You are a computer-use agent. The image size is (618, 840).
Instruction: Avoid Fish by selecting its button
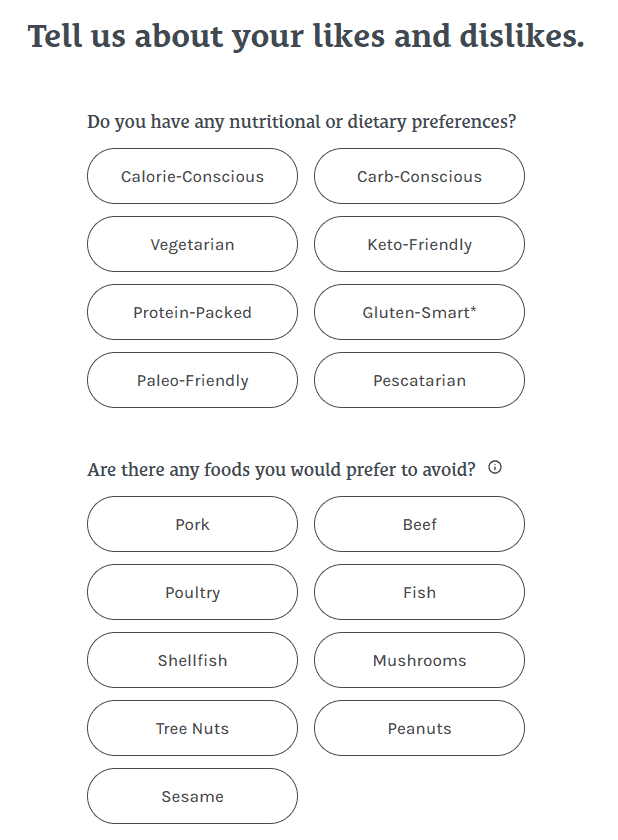pyautogui.click(x=419, y=593)
